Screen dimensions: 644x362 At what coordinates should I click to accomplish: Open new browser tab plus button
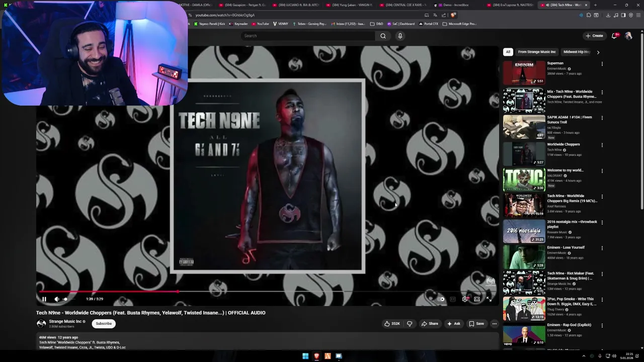pyautogui.click(x=595, y=5)
